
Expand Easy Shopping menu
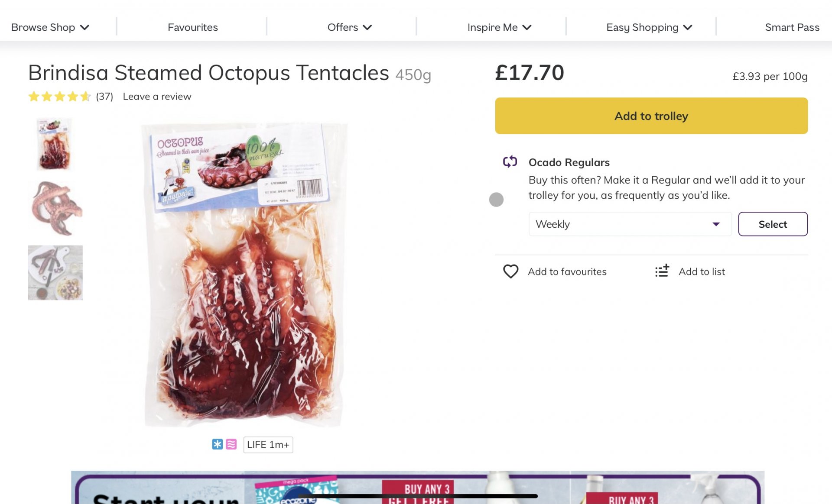[x=649, y=27]
